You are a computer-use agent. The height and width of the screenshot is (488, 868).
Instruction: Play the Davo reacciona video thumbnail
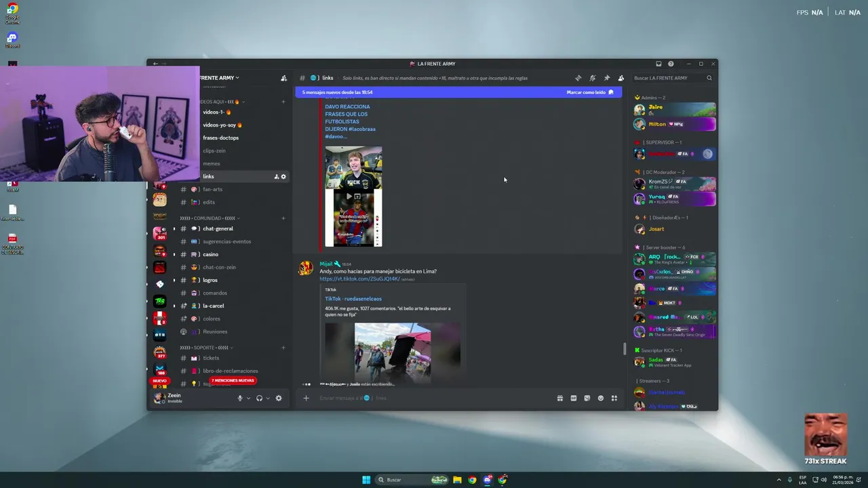353,197
